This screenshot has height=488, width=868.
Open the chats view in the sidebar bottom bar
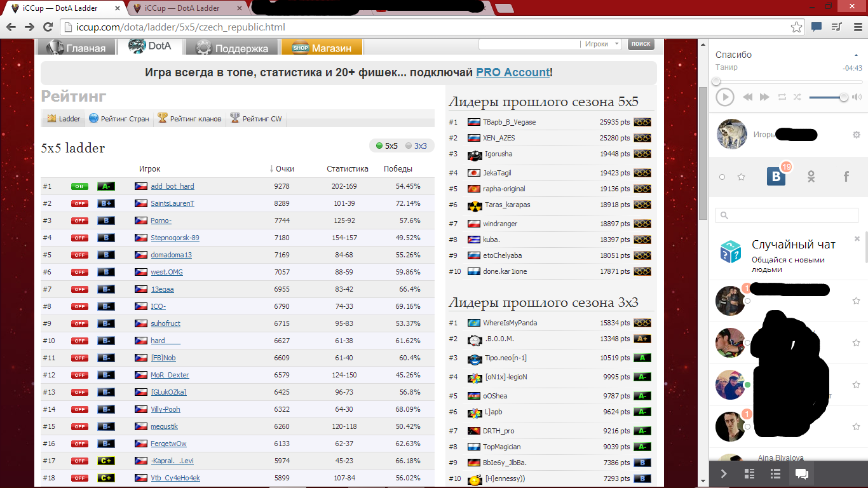801,474
